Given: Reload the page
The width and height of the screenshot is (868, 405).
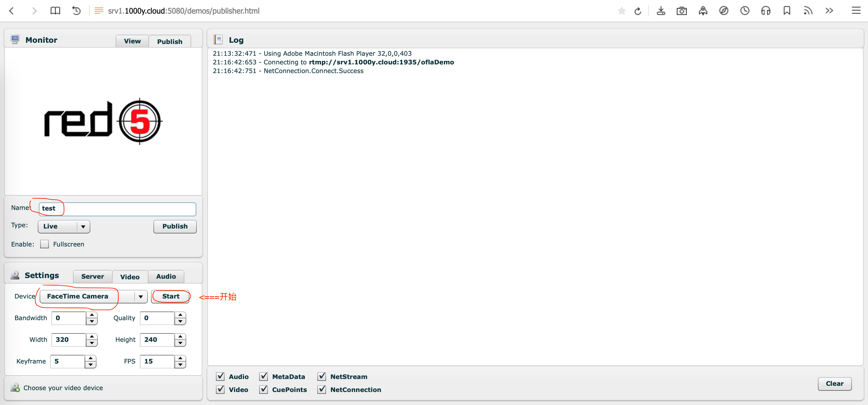Looking at the screenshot, I should pyautogui.click(x=638, y=11).
